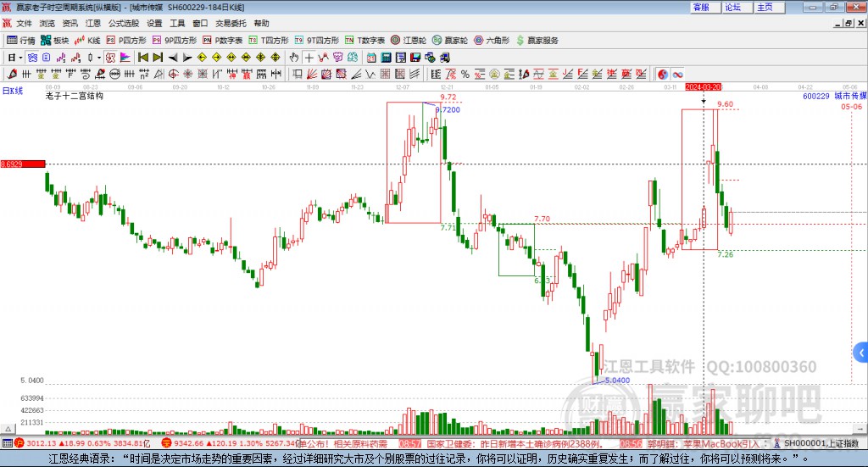868x467 pixels.
Task: Click the 600229 stock code label
Action: 816,97
